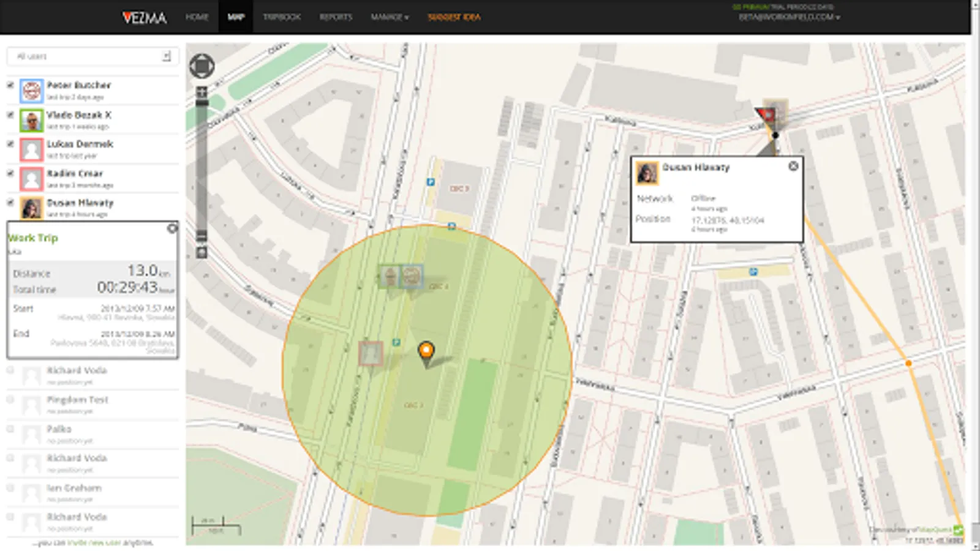The width and height of the screenshot is (980, 551).
Task: Click the Pingdom Test user name
Action: point(77,400)
